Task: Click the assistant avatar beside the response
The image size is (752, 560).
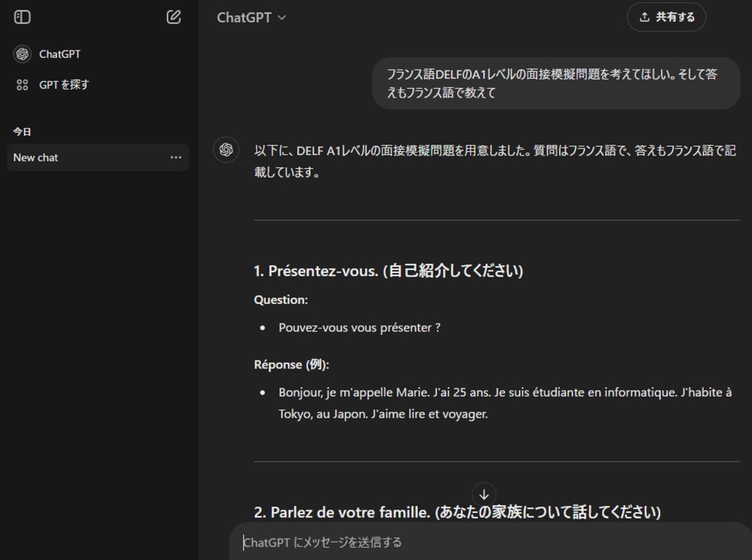Action: point(226,150)
